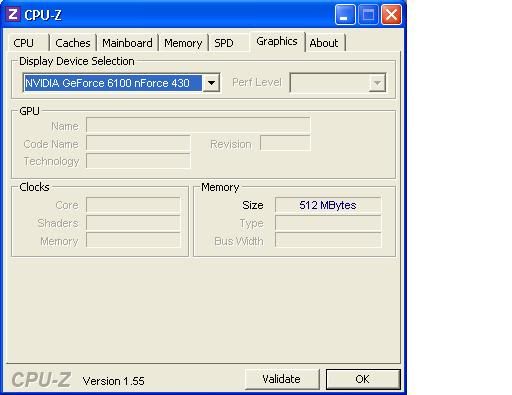Click the Version 1.55 text
The height and width of the screenshot is (395, 512).
pos(114,381)
